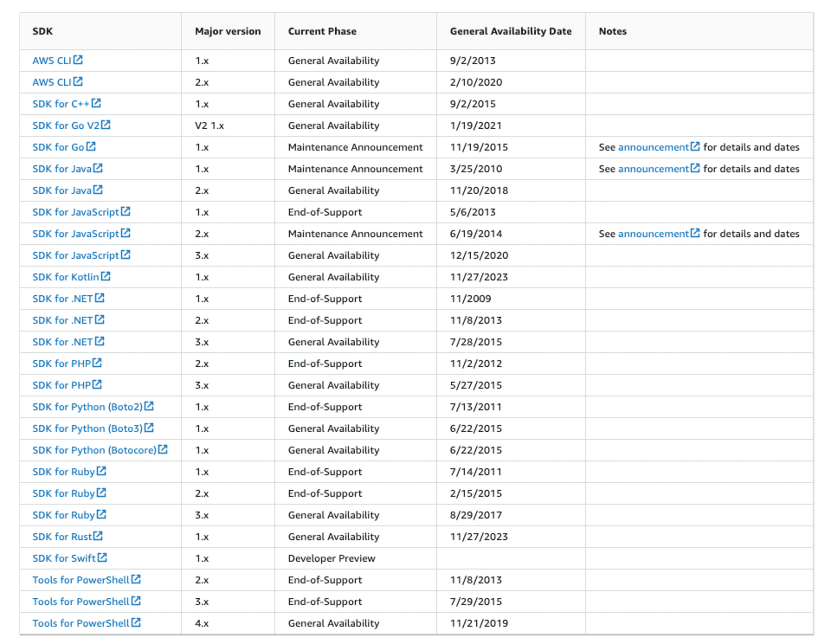831x644 pixels.
Task: Click the external link icon next to SDK for C++
Action: click(96, 103)
